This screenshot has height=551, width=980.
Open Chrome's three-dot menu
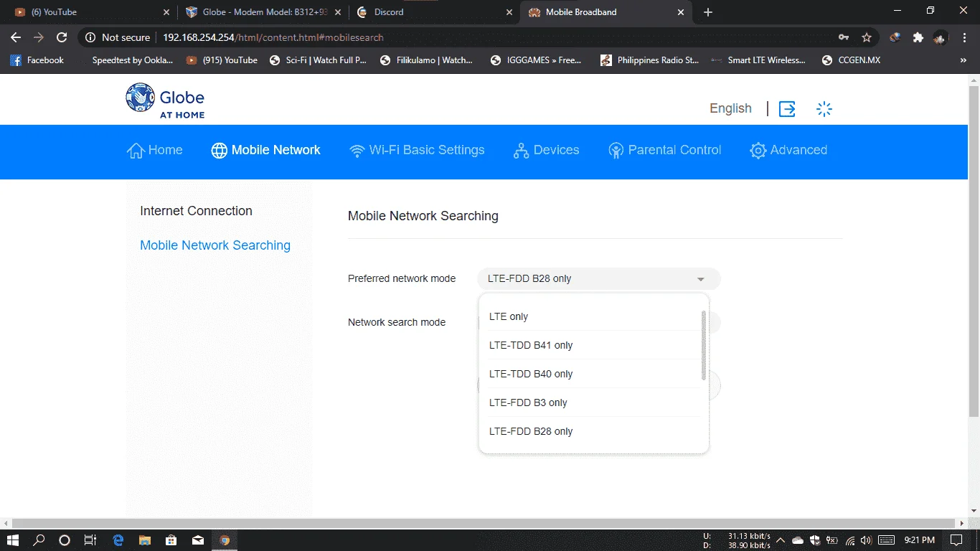pos(963,37)
